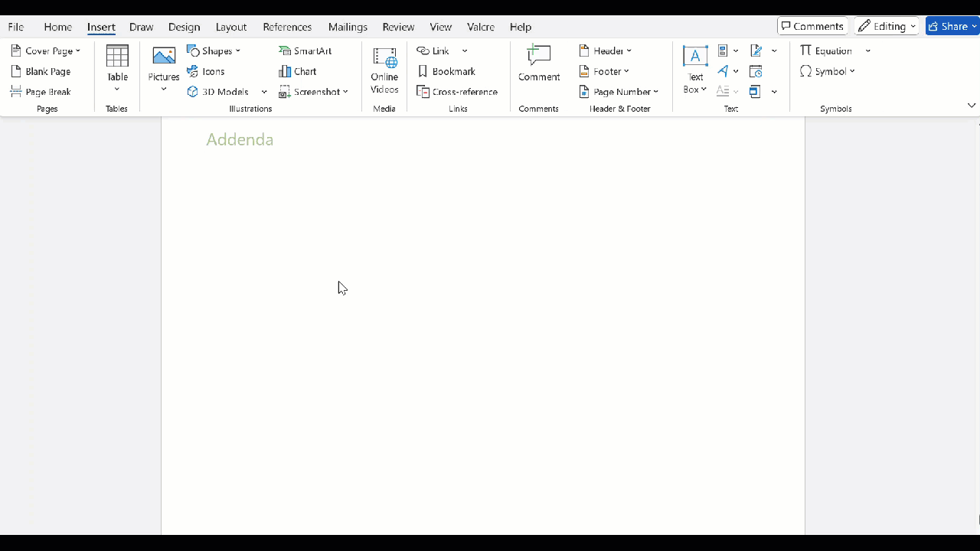Open the Cover Page gallery
Viewport: 980px width, 551px height.
46,51
